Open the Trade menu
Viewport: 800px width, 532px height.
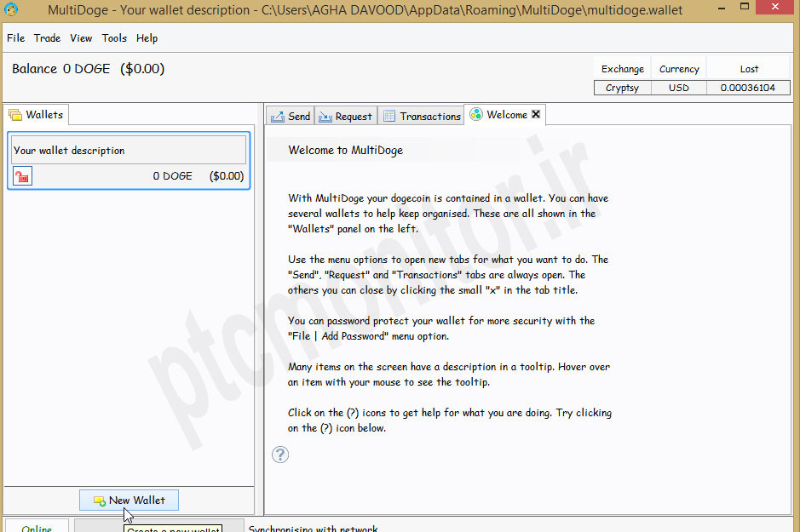(x=47, y=38)
